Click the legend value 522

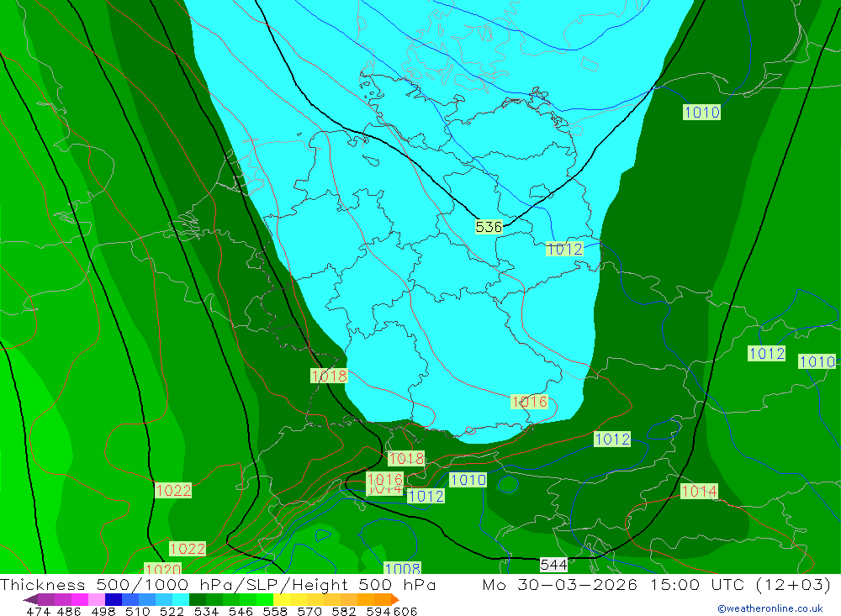click(172, 612)
